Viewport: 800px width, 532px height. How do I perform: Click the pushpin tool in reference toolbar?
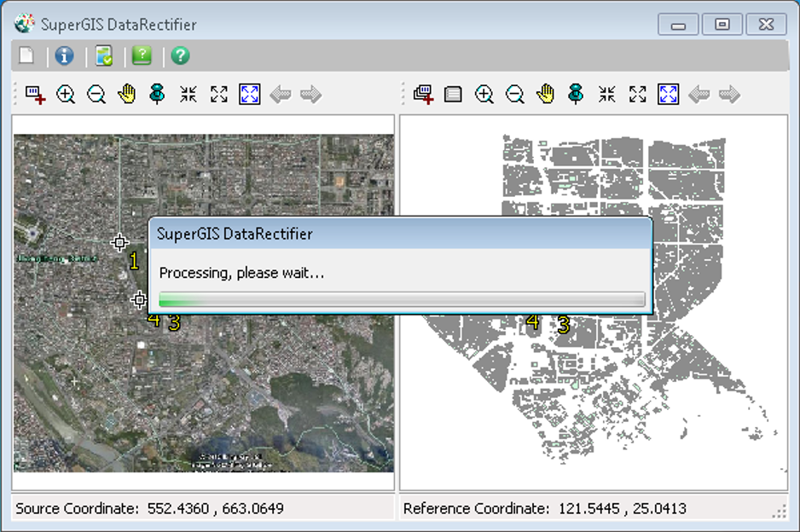(576, 95)
